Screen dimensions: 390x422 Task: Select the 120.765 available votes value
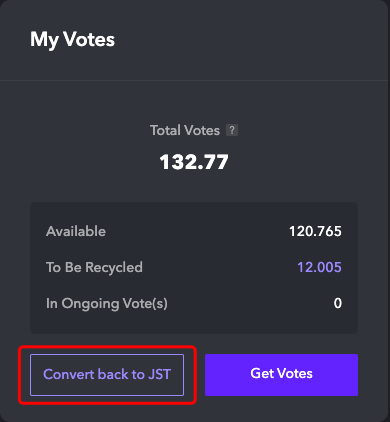pos(315,231)
